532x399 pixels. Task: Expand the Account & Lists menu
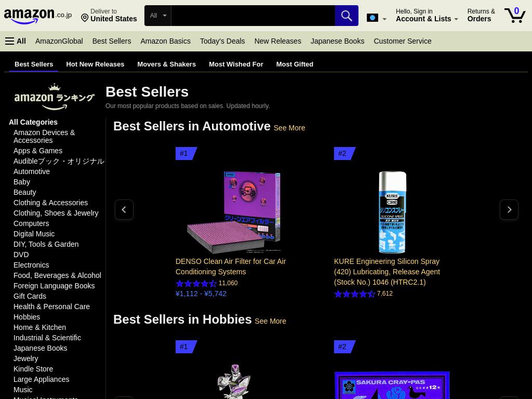(x=427, y=15)
